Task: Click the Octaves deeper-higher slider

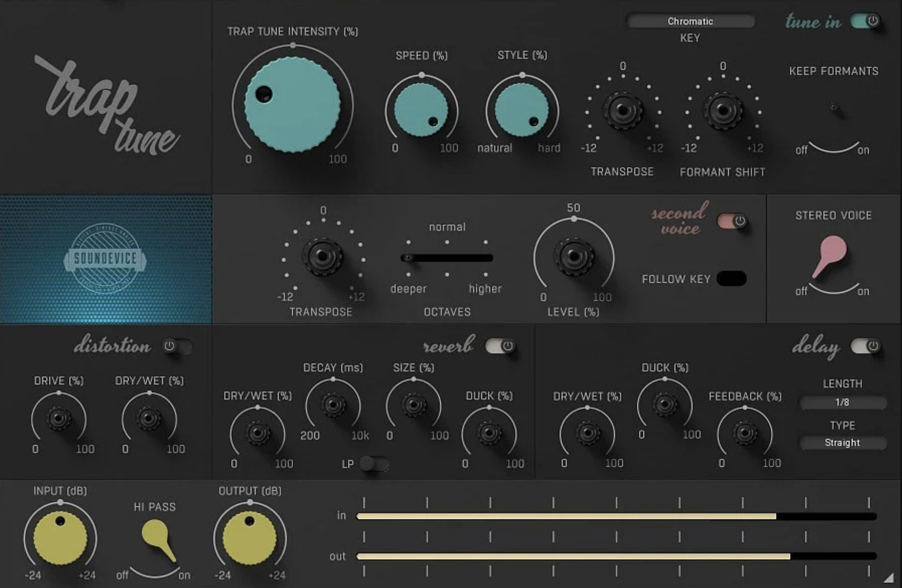Action: 447,258
